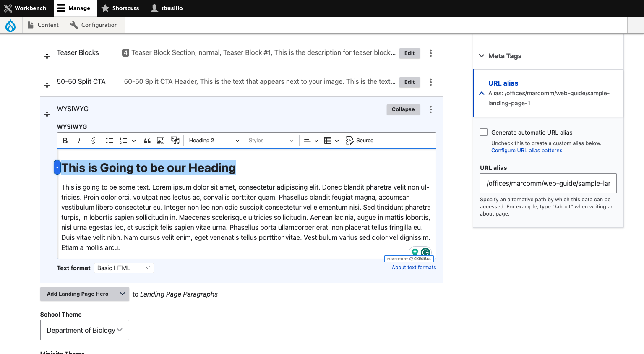Toggle italic formatting in editor toolbar
644x354 pixels.
(x=79, y=141)
